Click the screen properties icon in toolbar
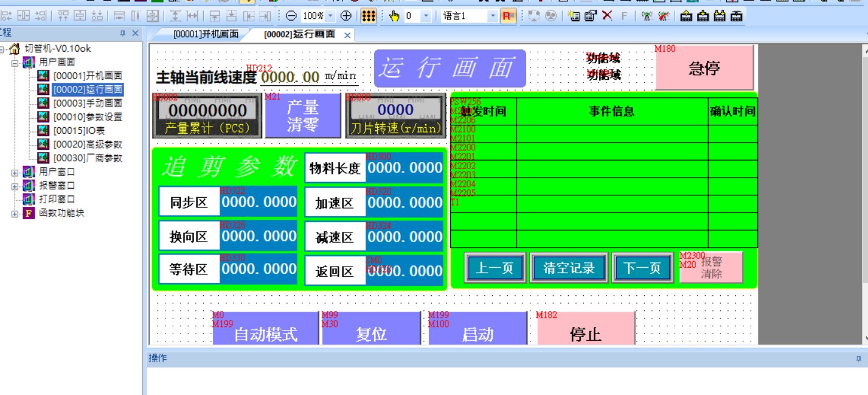This screenshot has height=395, width=868. tap(590, 16)
